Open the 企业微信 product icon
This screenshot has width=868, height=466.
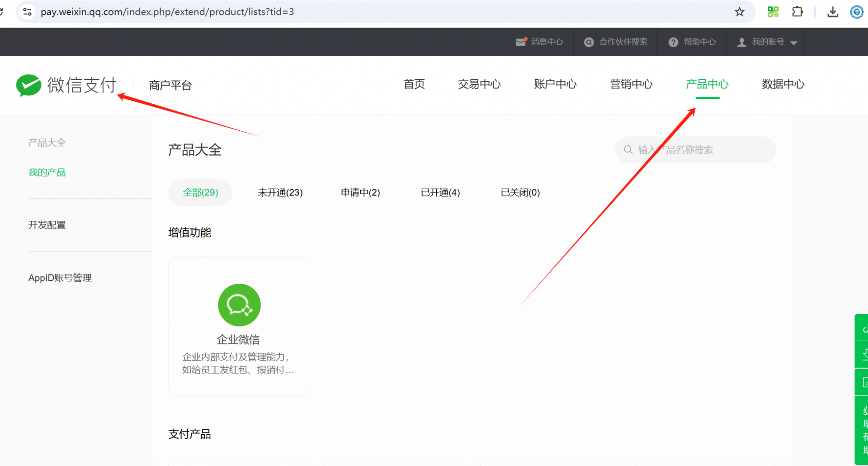point(239,305)
